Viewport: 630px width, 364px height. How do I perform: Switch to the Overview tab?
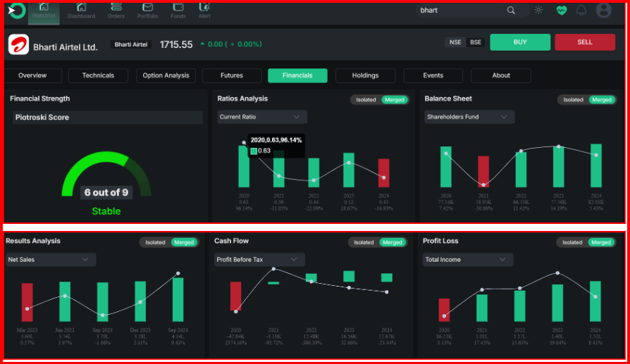pyautogui.click(x=32, y=75)
